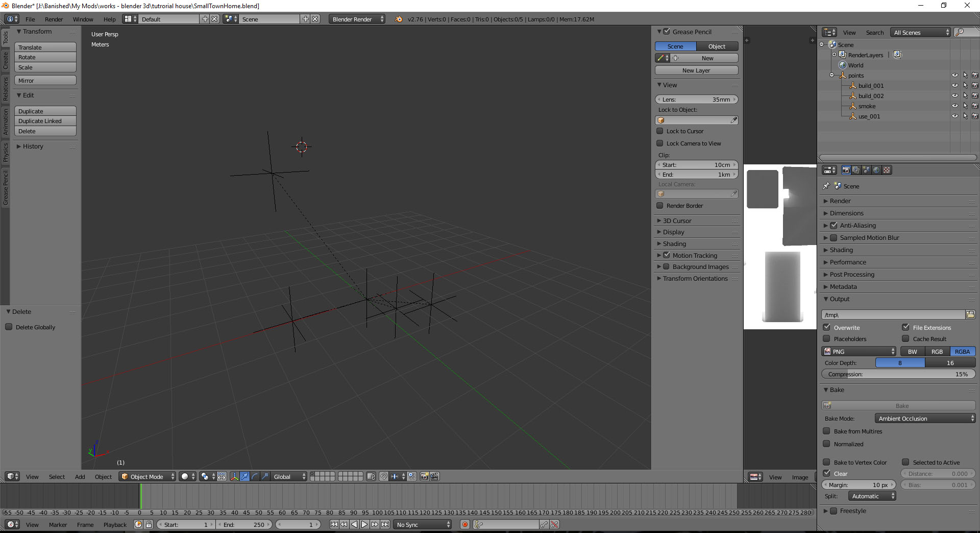Image resolution: width=980 pixels, height=533 pixels.
Task: Enable the Lock to Cursor checkbox
Action: coord(660,131)
